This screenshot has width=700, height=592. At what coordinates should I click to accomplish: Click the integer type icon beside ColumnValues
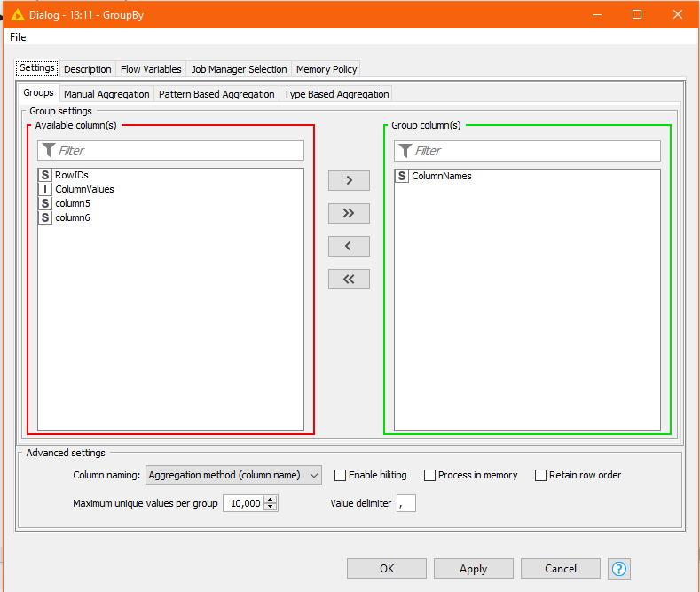tap(44, 189)
